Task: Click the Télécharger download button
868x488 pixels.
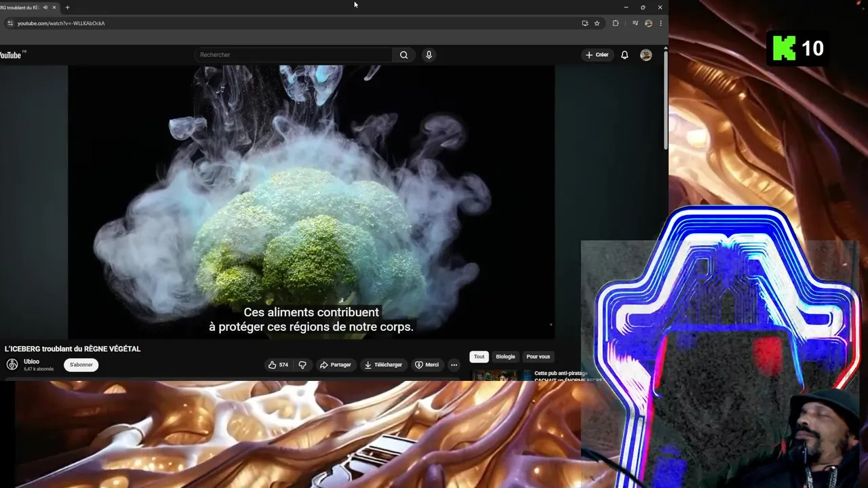Action: click(384, 365)
